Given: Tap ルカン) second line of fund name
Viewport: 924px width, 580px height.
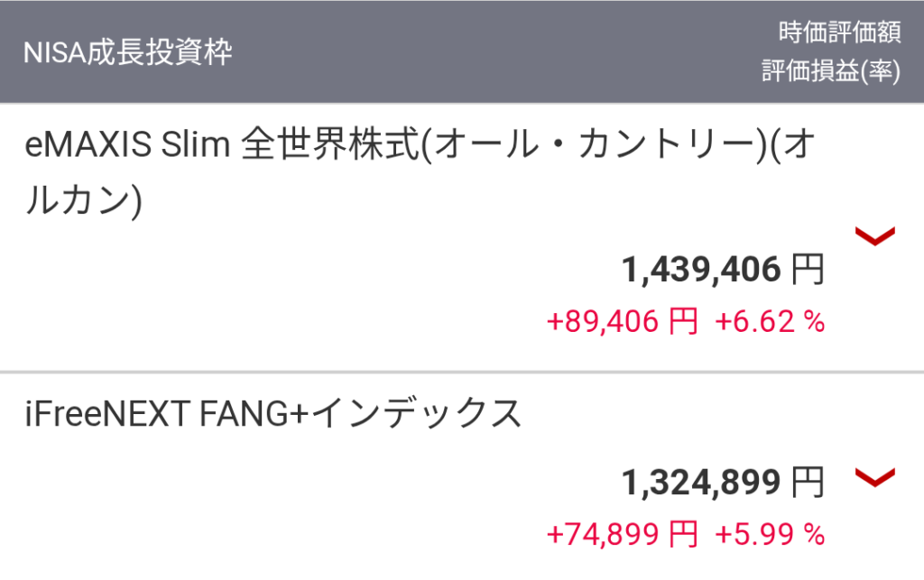Looking at the screenshot, I should click(83, 200).
